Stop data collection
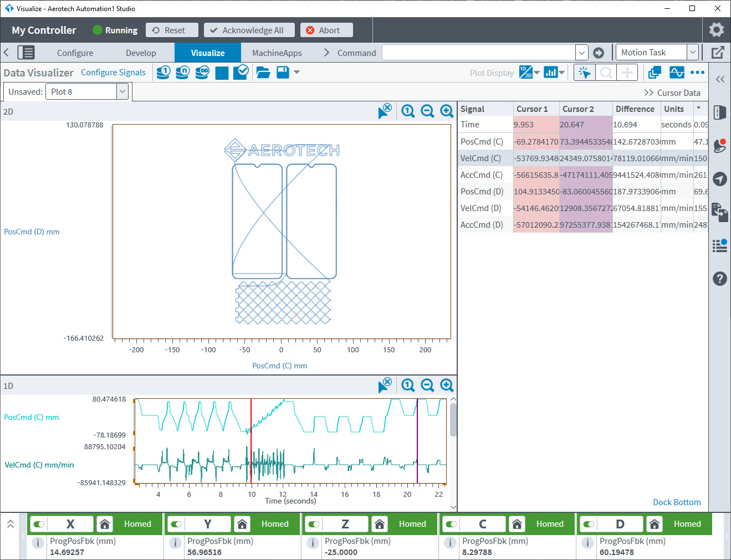Viewport: 731px width, 560px height. point(222,73)
